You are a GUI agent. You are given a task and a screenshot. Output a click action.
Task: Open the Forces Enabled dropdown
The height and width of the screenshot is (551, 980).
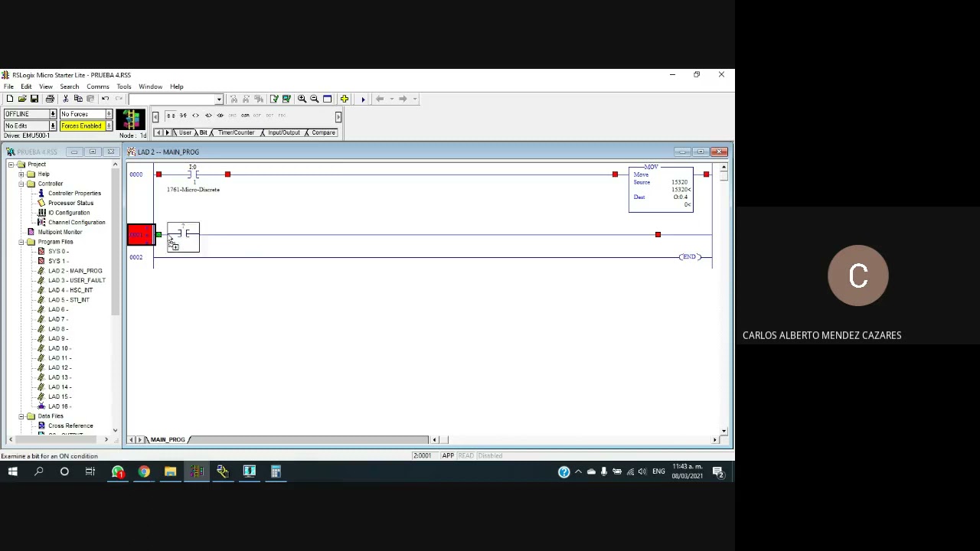tap(109, 126)
